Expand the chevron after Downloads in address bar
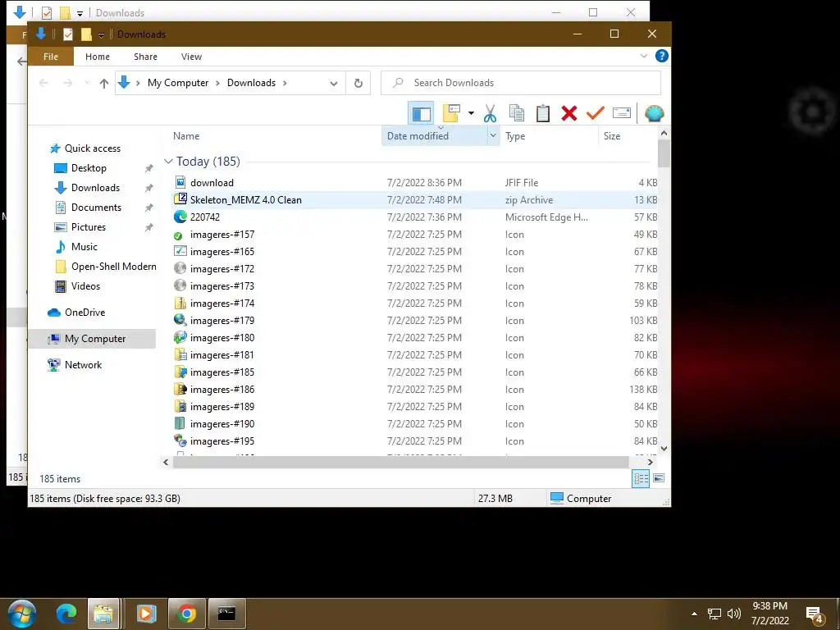The width and height of the screenshot is (840, 630). click(285, 83)
